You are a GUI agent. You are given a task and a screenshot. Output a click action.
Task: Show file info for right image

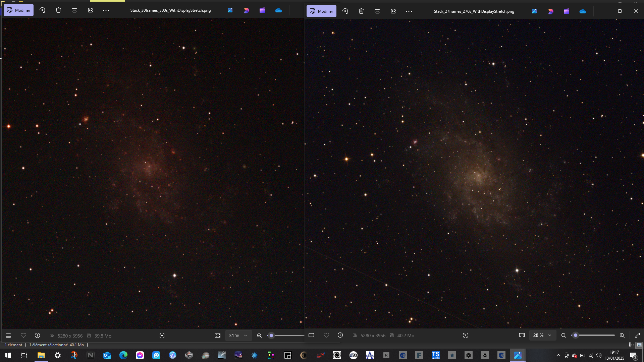coord(340,335)
